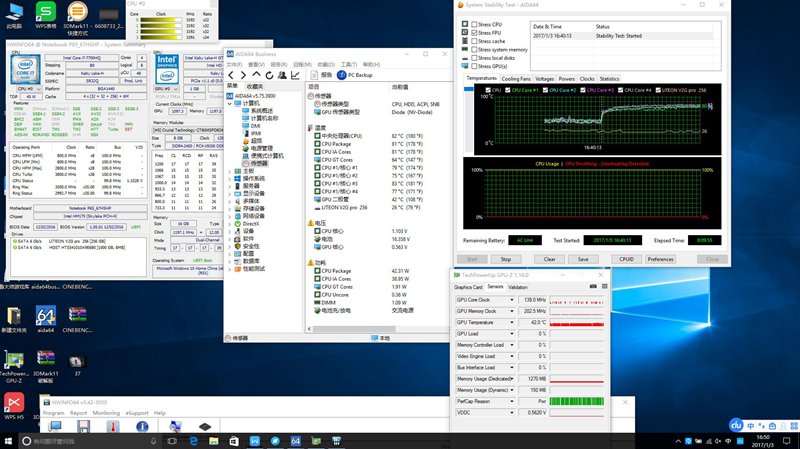
Task: Click HWiNFO64 save report floppy icon
Action: [83, 426]
